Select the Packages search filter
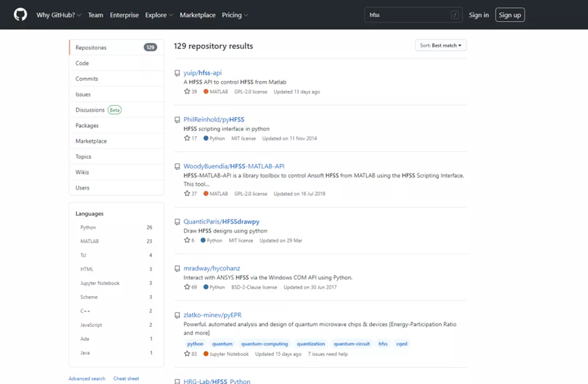This screenshot has height=384, width=588. click(117, 125)
